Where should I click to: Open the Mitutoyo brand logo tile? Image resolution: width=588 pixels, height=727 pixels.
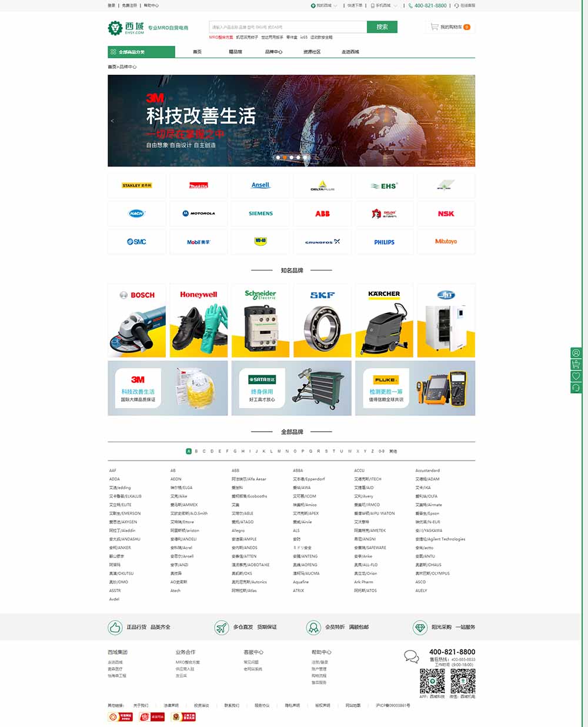pos(446,242)
